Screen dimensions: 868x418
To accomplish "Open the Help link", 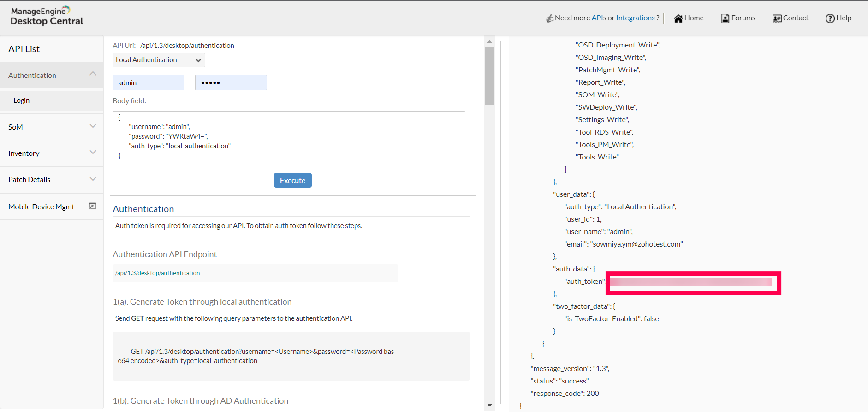I will pyautogui.click(x=844, y=18).
